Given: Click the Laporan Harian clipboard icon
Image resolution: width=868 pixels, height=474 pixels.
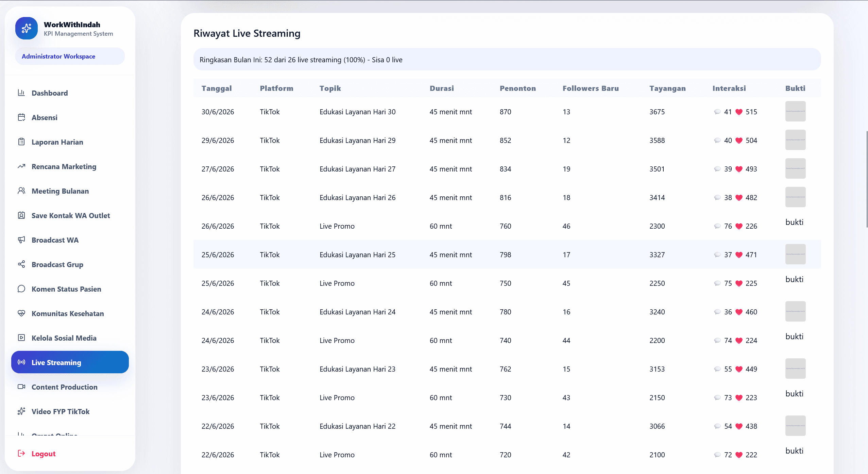Looking at the screenshot, I should 21,142.
